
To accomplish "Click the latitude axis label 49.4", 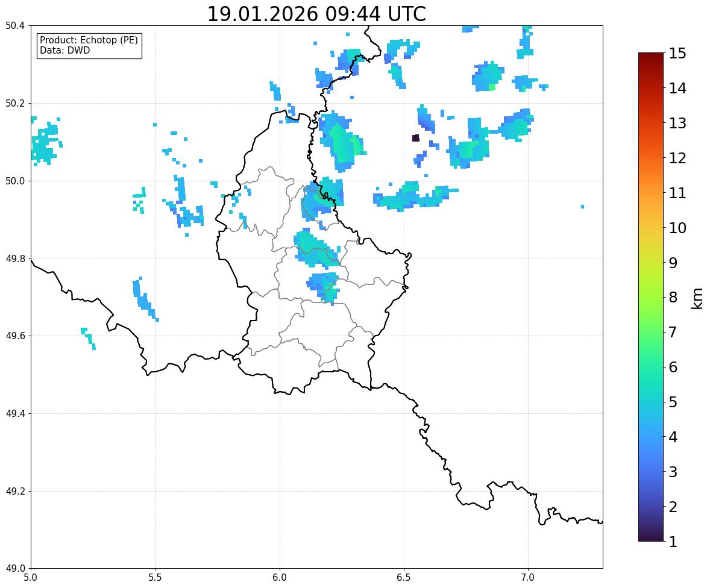I will tap(15, 413).
